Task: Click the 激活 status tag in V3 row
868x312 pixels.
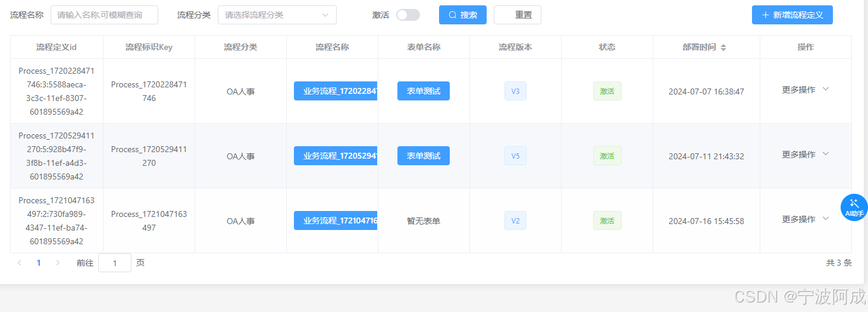Action: pyautogui.click(x=607, y=91)
